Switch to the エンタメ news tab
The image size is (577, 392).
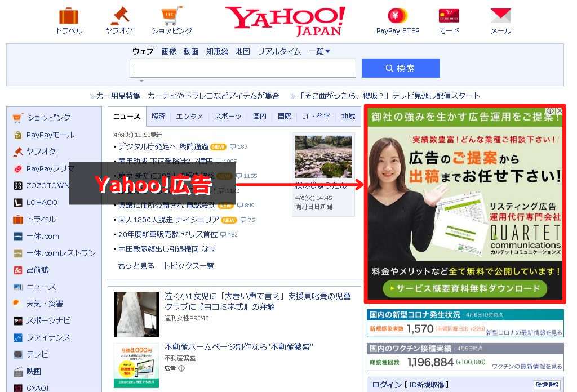pos(189,116)
